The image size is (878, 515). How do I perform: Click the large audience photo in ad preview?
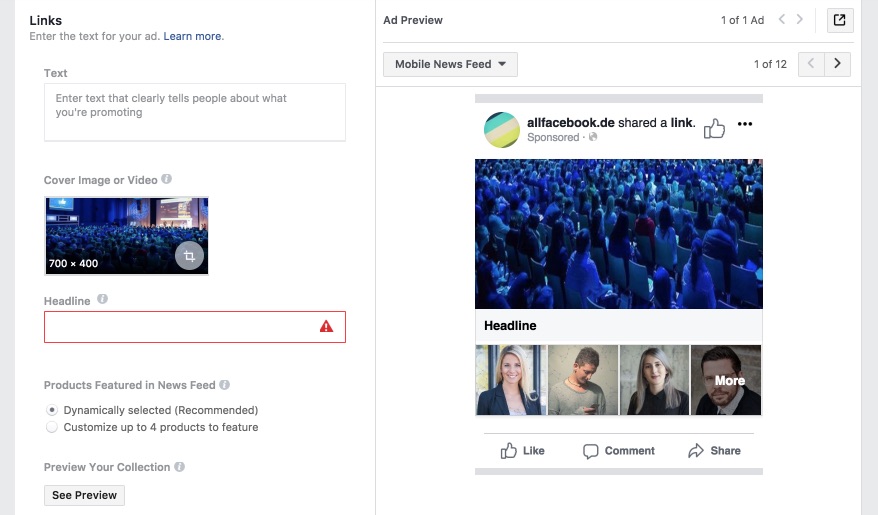[619, 234]
